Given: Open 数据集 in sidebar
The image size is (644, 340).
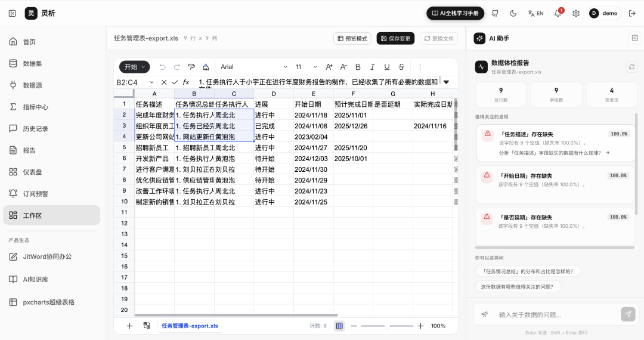Looking at the screenshot, I should [51, 64].
